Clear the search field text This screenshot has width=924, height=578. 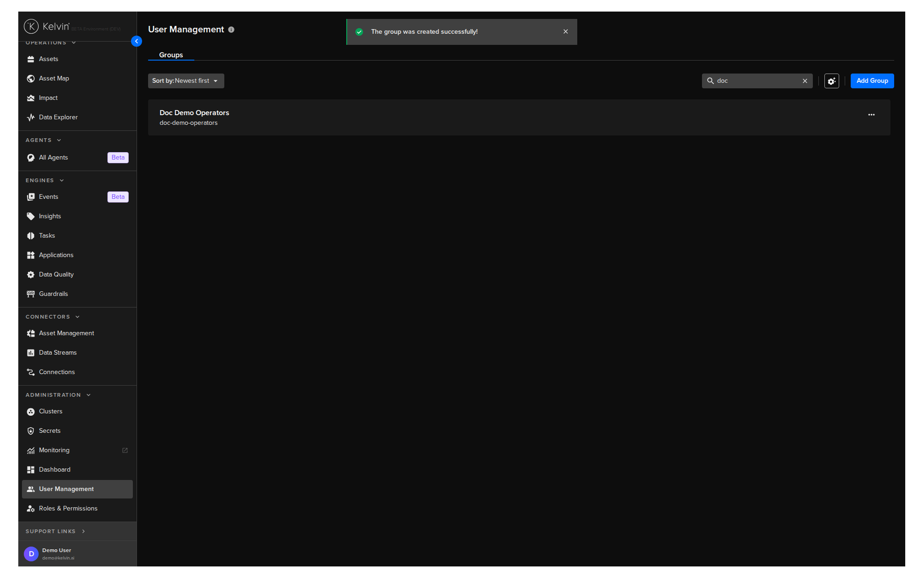805,81
